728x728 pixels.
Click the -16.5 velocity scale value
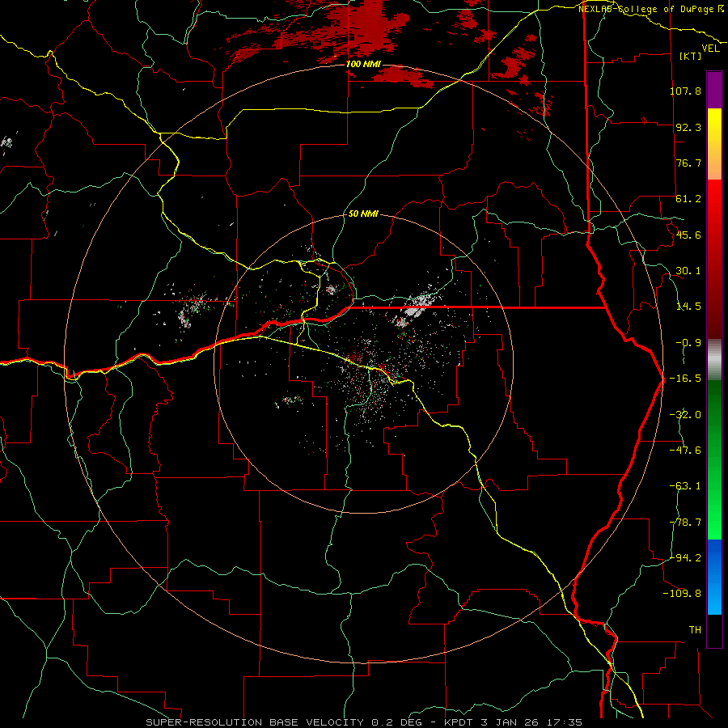point(685,379)
